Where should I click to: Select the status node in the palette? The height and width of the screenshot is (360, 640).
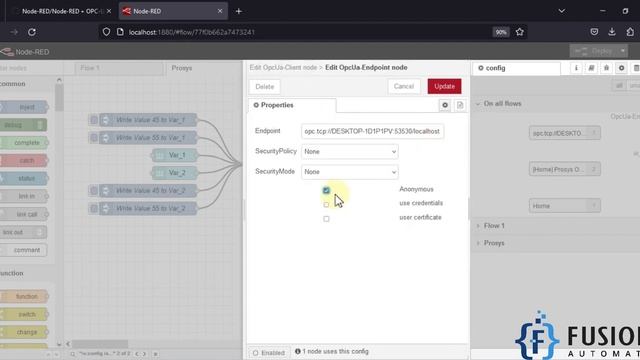[x=24, y=178]
